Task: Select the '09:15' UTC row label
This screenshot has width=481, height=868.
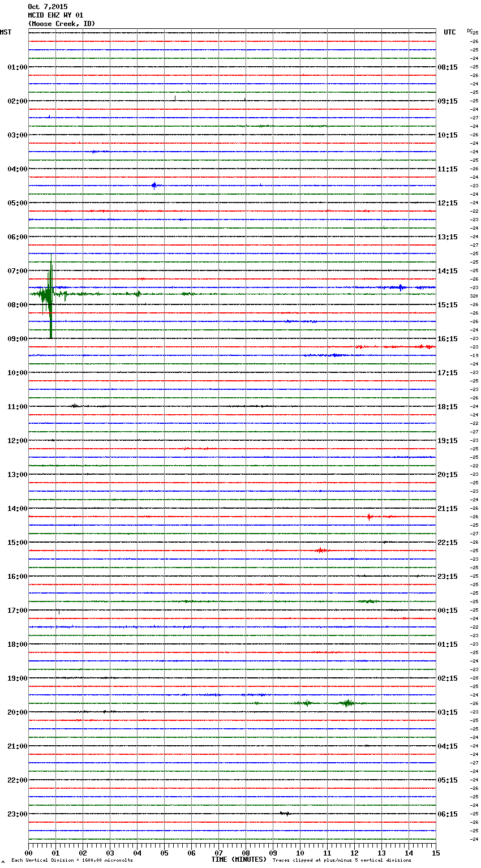Action: click(x=448, y=101)
